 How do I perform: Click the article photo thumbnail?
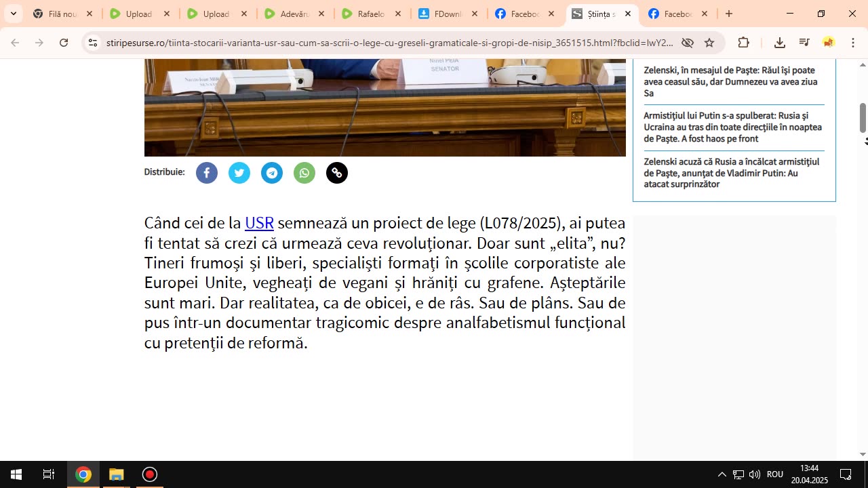click(x=384, y=108)
